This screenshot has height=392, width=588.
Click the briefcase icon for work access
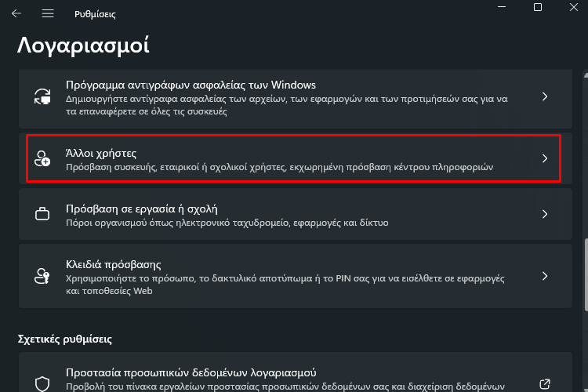42,214
